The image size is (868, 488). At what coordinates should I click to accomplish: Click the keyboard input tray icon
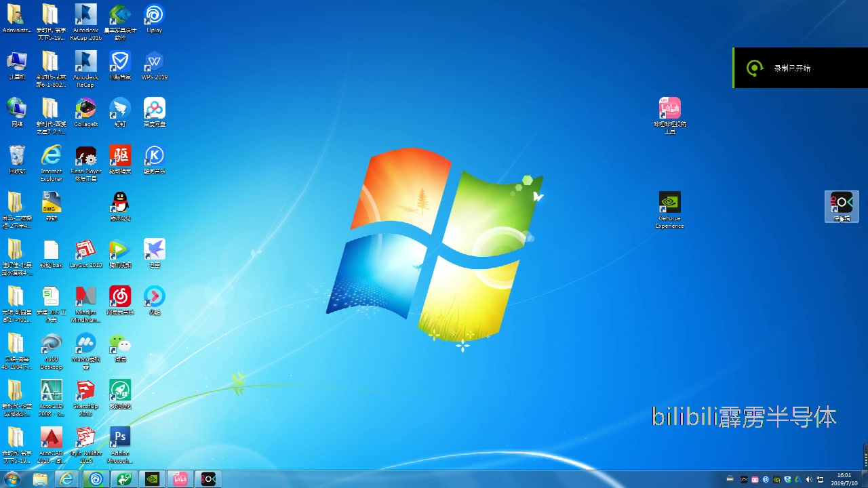730,479
